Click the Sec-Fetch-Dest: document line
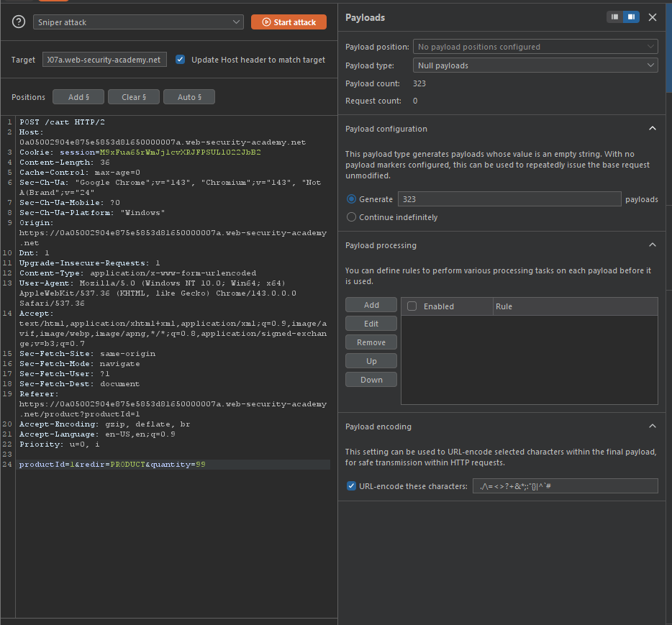672x625 pixels. pos(80,384)
